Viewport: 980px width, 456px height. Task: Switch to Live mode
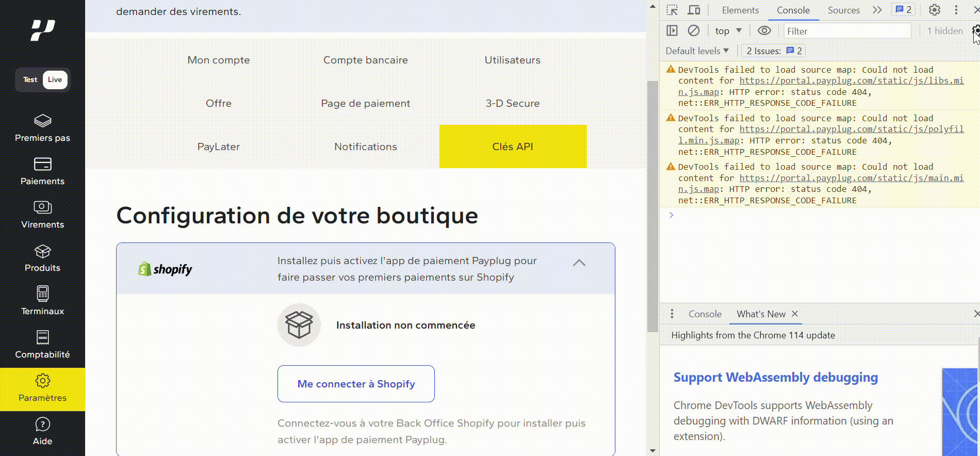(x=55, y=80)
